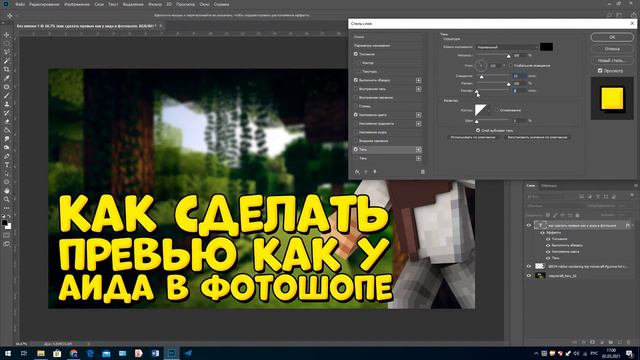Open File Explorer from the taskbar
The width and height of the screenshot is (640, 360).
pyautogui.click(x=41, y=353)
